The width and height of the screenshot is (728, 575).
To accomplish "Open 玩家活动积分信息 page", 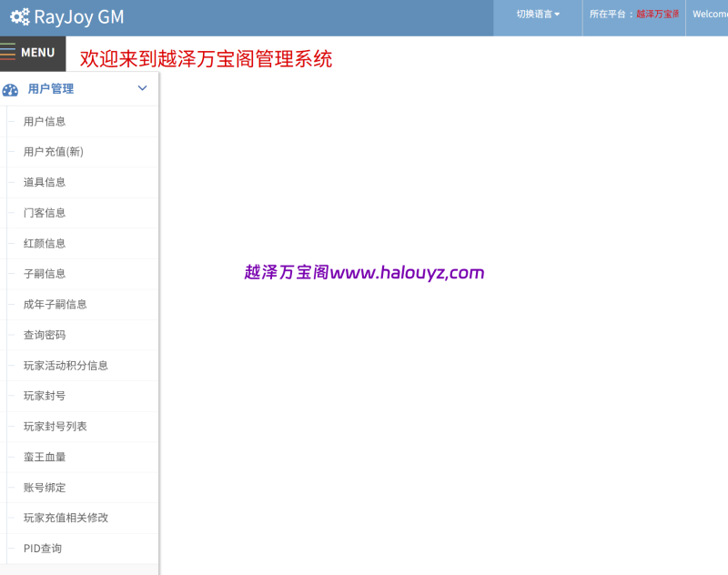I will pyautogui.click(x=66, y=365).
